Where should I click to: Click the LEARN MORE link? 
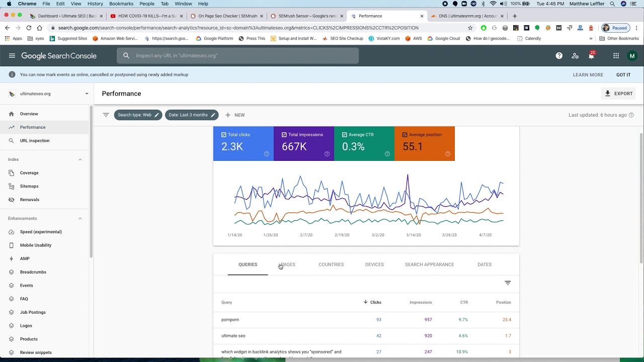point(588,75)
